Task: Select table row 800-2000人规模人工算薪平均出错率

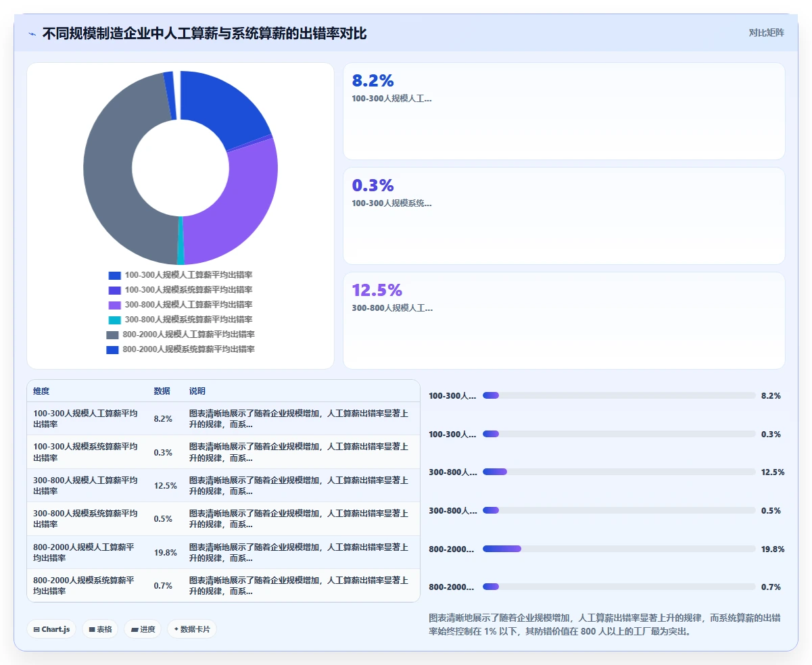Action: pos(223,552)
